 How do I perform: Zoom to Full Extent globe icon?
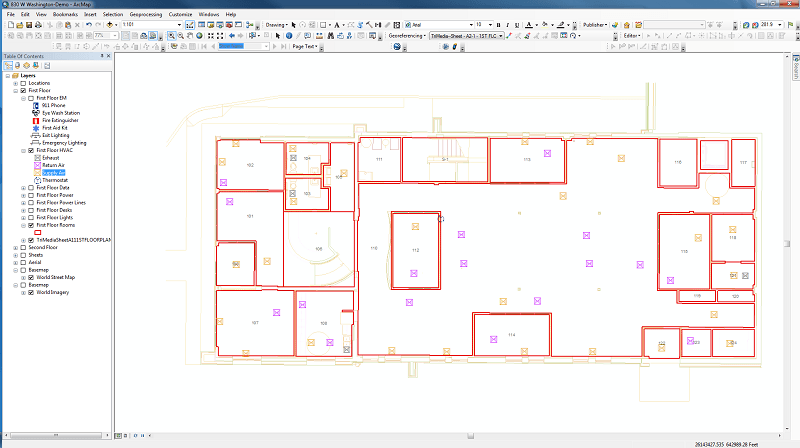(x=199, y=36)
